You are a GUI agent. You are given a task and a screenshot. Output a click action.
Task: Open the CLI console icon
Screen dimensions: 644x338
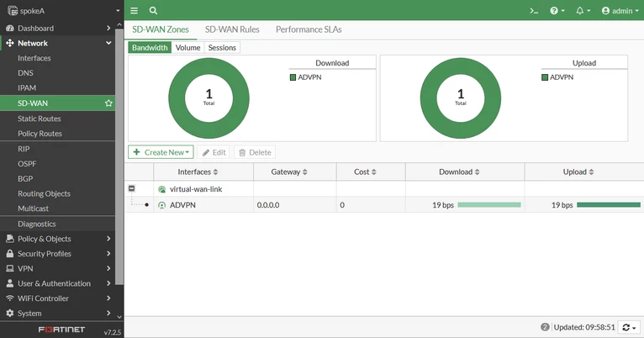[x=534, y=11]
